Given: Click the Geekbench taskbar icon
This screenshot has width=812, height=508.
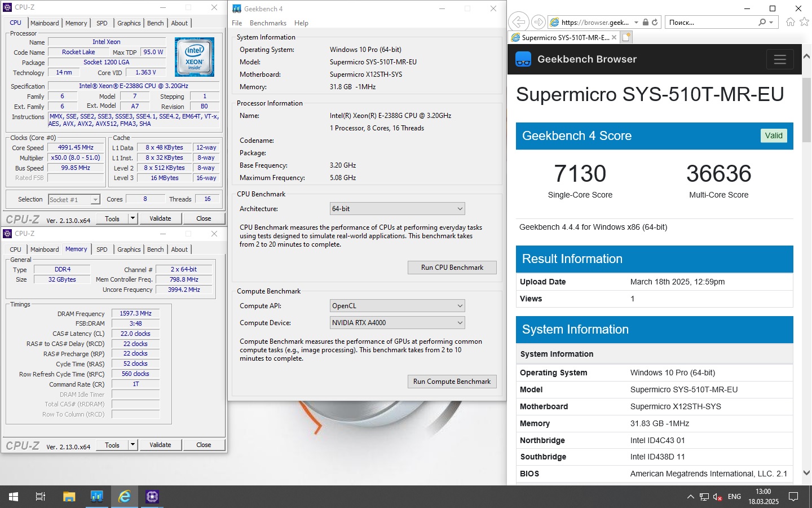Looking at the screenshot, I should (97, 497).
